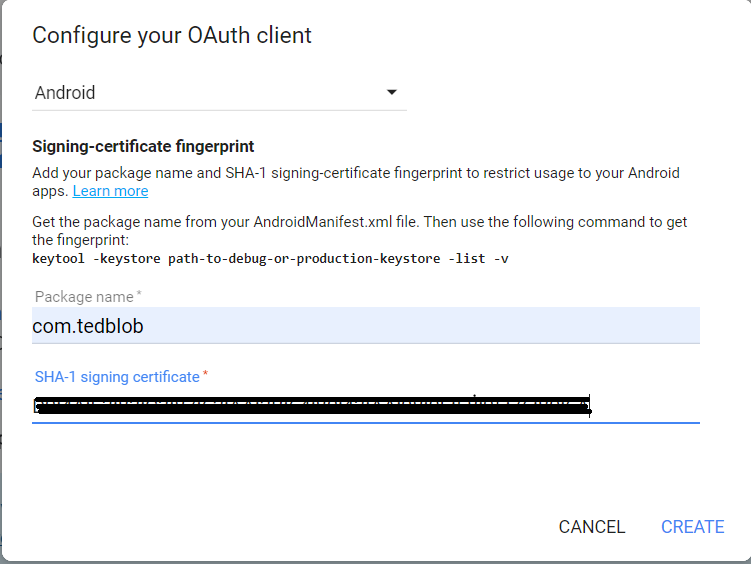This screenshot has height=564, width=751.
Task: Expand the Android application type dropdown arrow
Action: [391, 93]
